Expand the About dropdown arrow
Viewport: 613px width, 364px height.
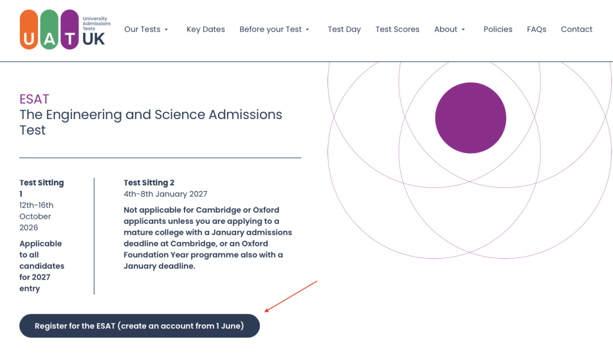(x=463, y=29)
